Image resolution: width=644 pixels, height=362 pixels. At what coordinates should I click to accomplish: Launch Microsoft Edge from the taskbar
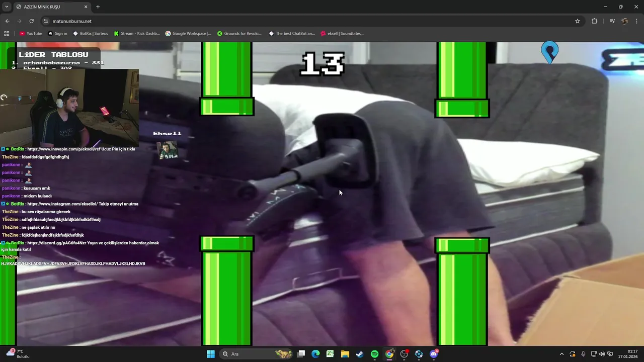[x=315, y=354]
